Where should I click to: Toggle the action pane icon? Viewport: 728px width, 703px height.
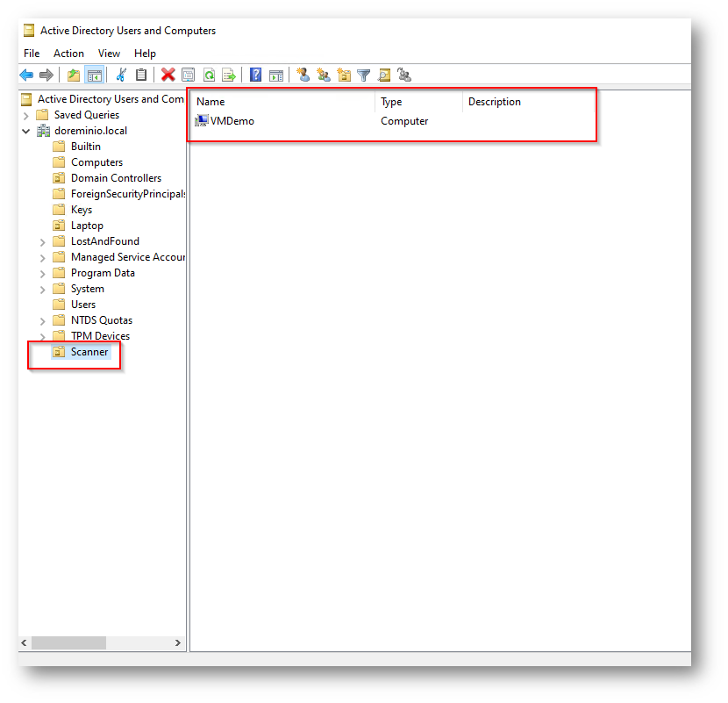[276, 75]
